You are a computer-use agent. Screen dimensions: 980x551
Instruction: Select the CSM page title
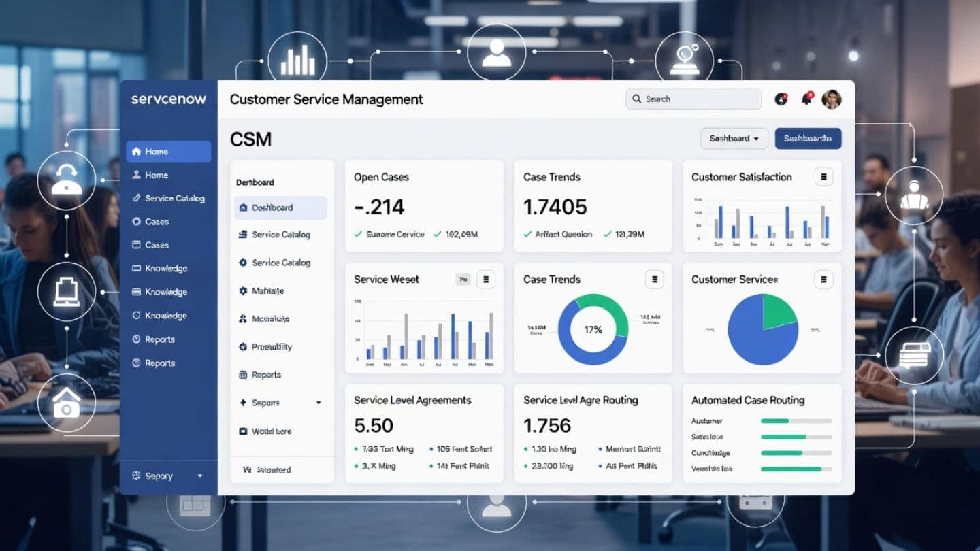pyautogui.click(x=250, y=139)
